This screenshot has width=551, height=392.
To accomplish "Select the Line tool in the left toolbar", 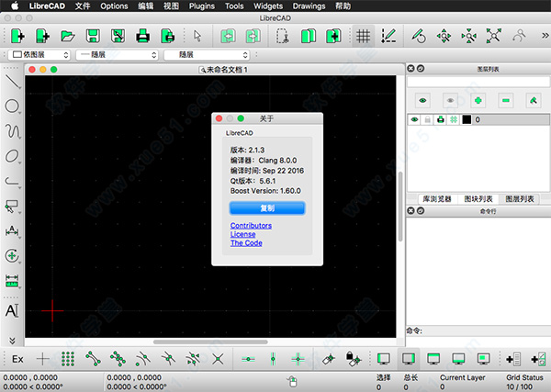I will click(13, 81).
